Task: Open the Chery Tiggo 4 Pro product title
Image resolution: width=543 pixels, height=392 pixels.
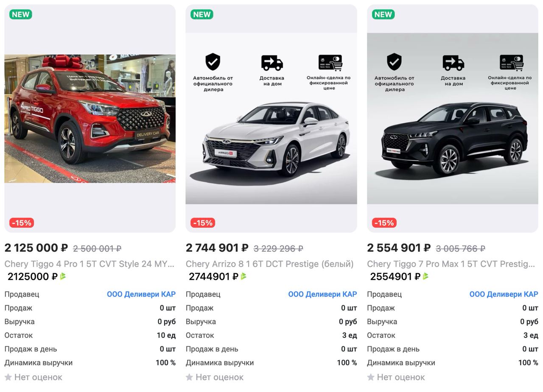Action: click(90, 264)
